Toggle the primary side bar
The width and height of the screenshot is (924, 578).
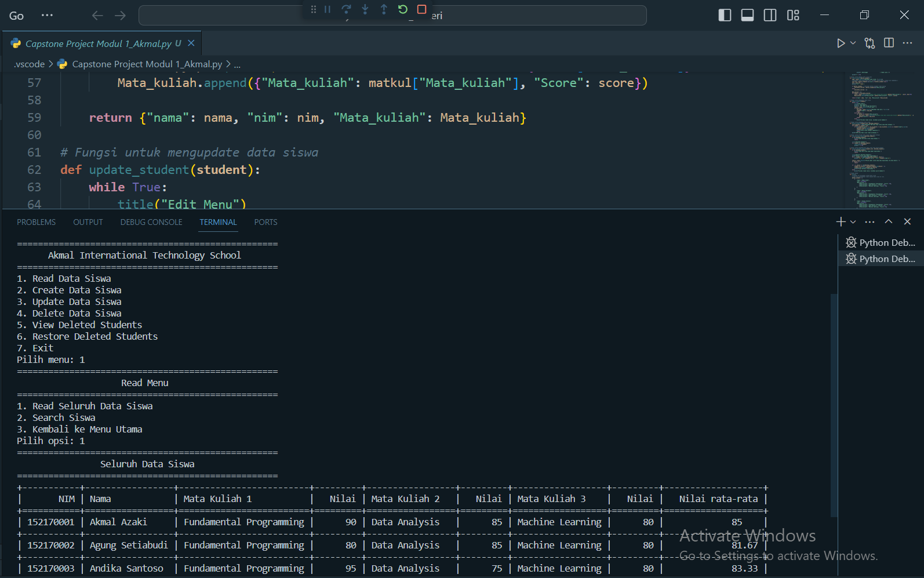point(725,15)
